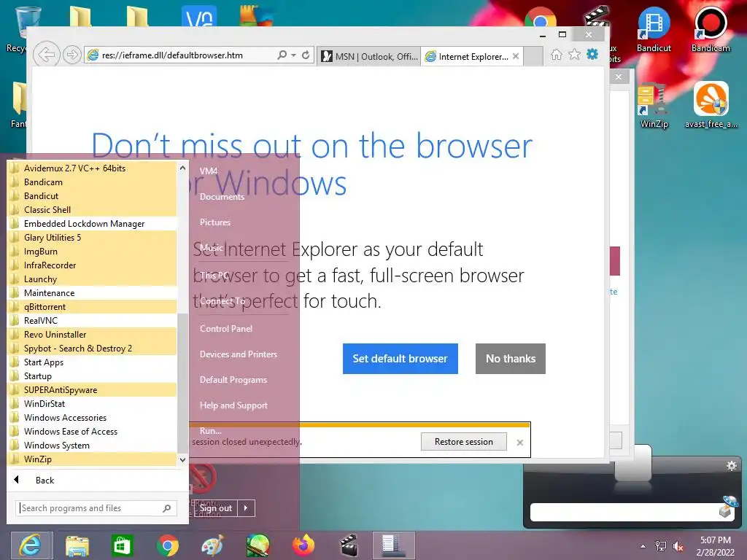Open Pictures from the start menu

pos(215,222)
